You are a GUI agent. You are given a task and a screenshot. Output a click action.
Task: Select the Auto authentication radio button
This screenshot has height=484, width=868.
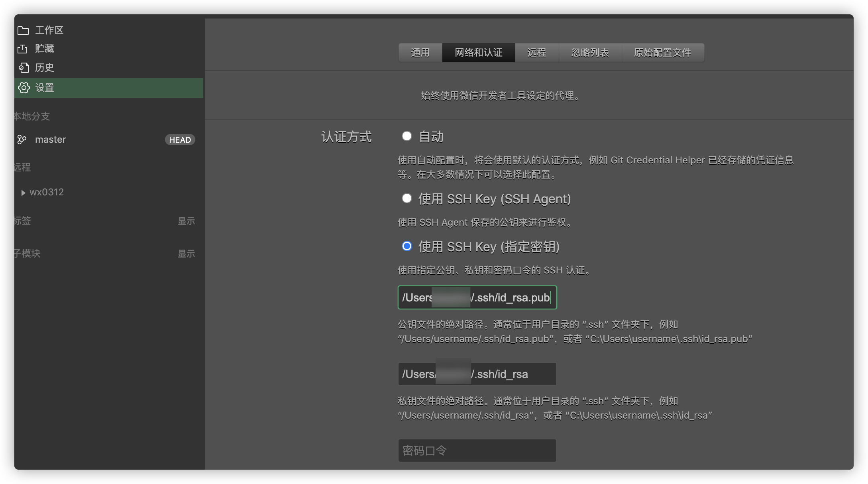407,136
